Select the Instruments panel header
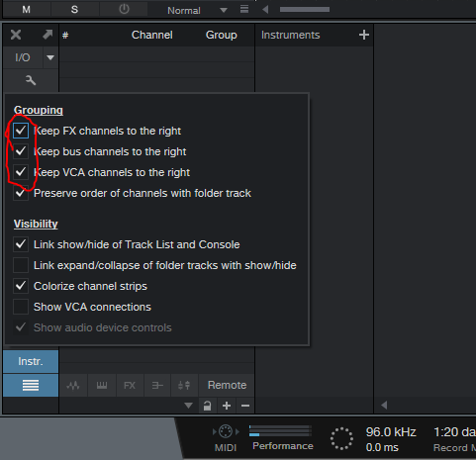476x460 pixels. click(x=290, y=35)
